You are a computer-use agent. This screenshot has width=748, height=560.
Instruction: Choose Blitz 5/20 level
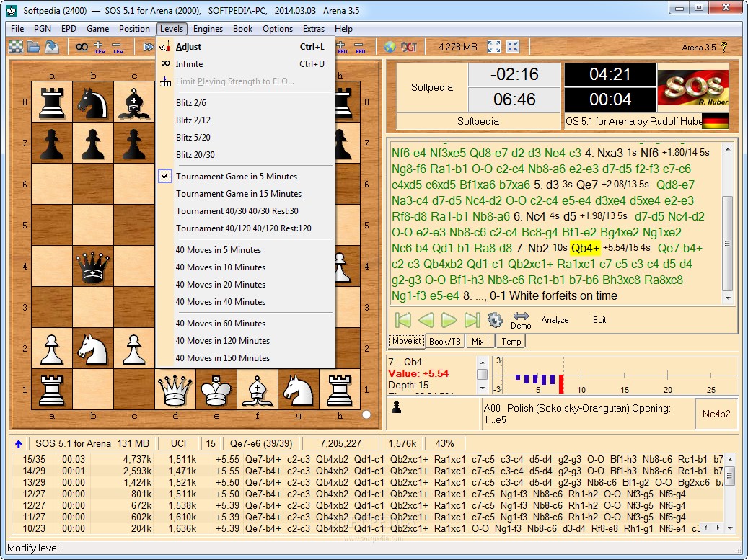coord(245,137)
